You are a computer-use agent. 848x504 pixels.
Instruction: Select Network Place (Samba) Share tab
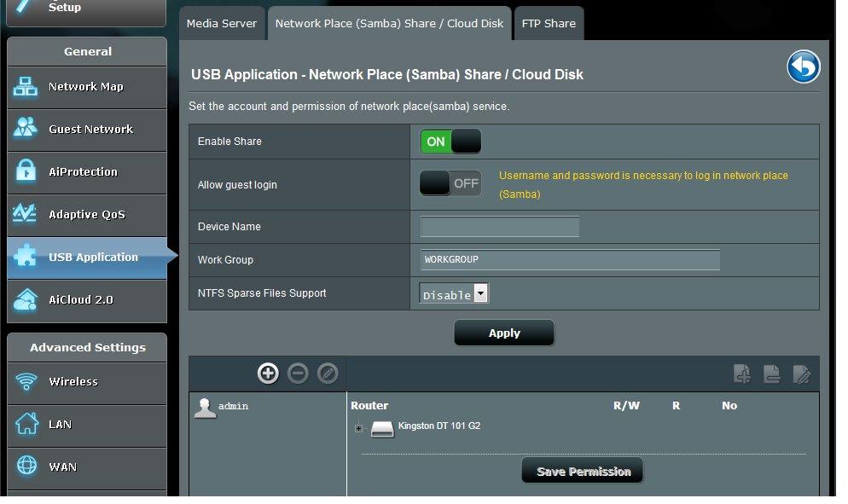pos(389,23)
